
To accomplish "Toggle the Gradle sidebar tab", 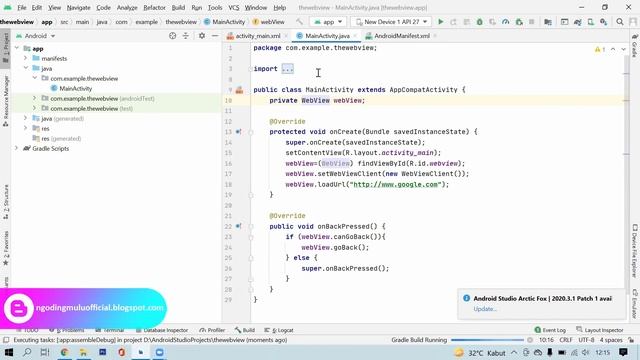I will click(635, 45).
